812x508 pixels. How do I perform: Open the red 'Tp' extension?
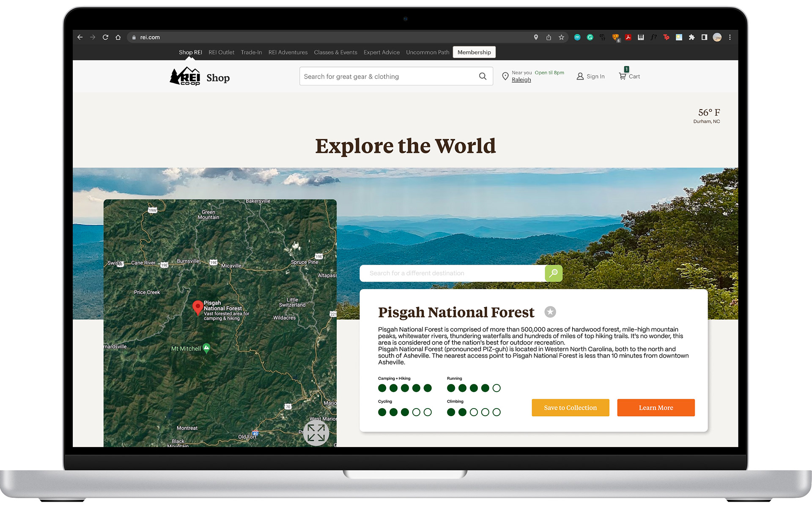666,37
